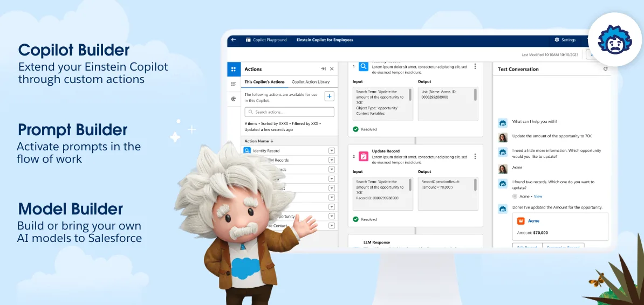Click the user avatar beside 'Acme' reply

point(503,169)
